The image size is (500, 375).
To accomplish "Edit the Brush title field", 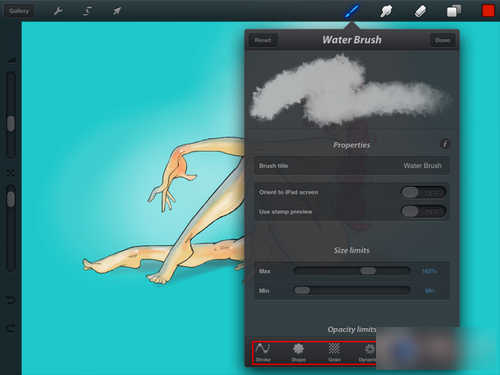I will (352, 165).
